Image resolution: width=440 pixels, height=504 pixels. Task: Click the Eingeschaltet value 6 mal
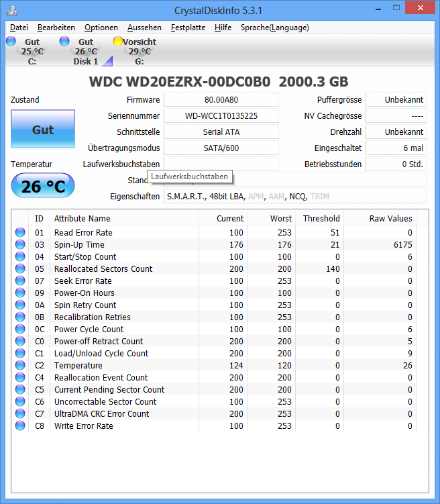coord(396,148)
